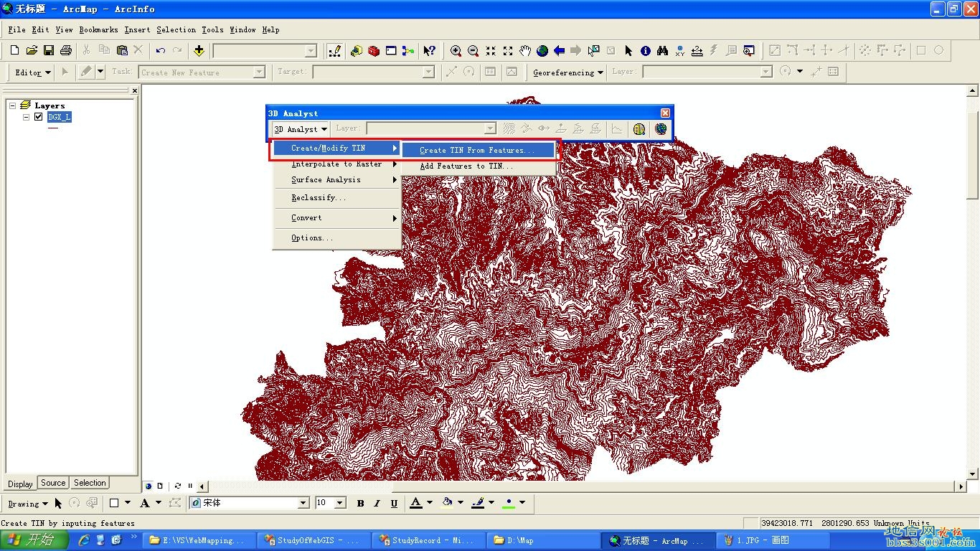
Task: Select the Zoom Out magnifier tool
Action: (473, 50)
